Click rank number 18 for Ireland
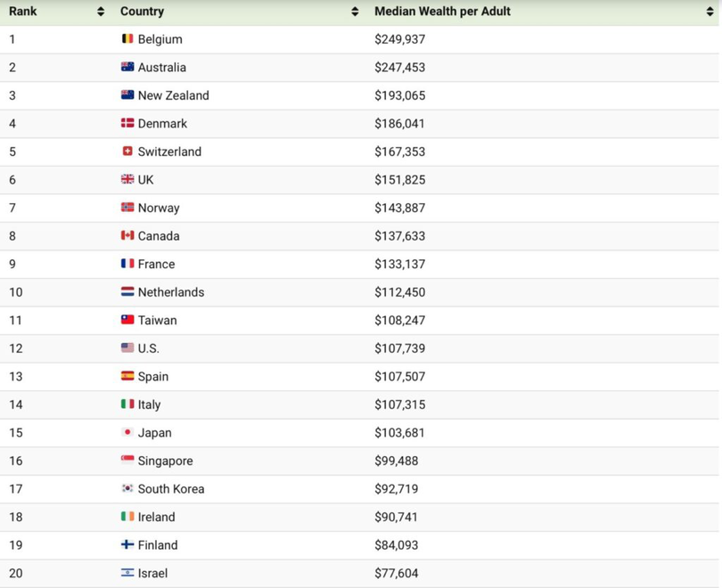This screenshot has width=722, height=588. click(x=16, y=517)
